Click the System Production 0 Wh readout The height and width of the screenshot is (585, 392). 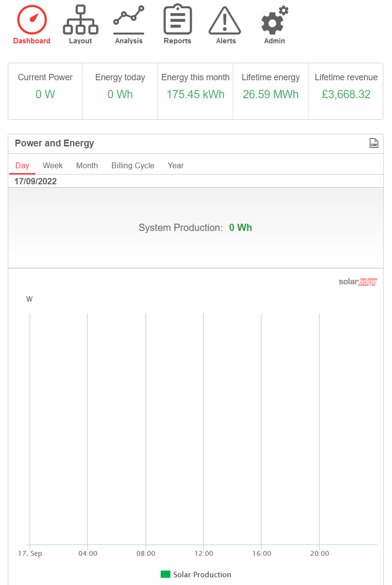(x=195, y=228)
